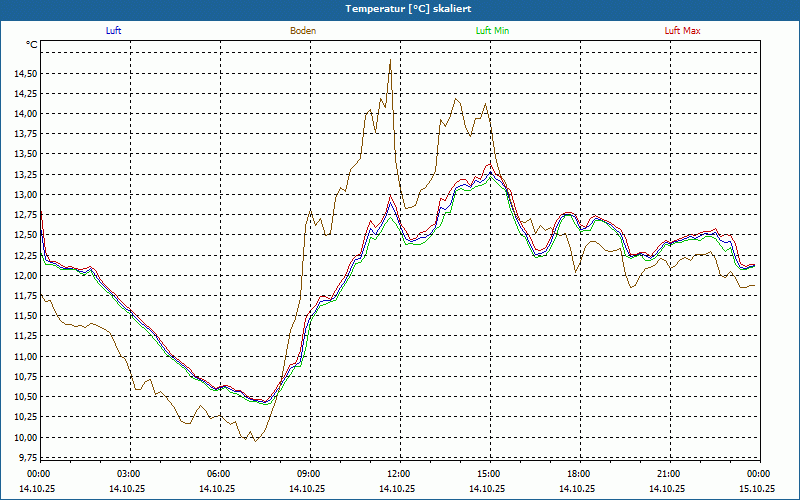Click the 12,00 y-axis tick label
The width and height of the screenshot is (800, 500).
click(26, 276)
